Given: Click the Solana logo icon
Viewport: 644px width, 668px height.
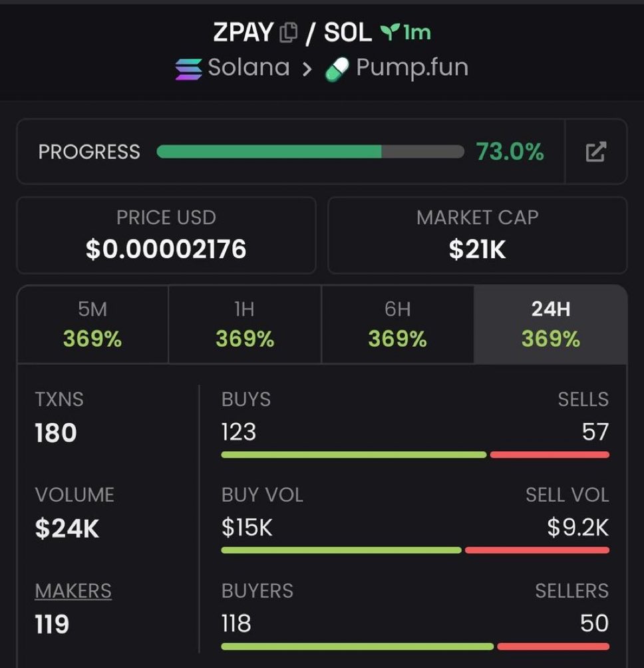Looking at the screenshot, I should pyautogui.click(x=188, y=69).
